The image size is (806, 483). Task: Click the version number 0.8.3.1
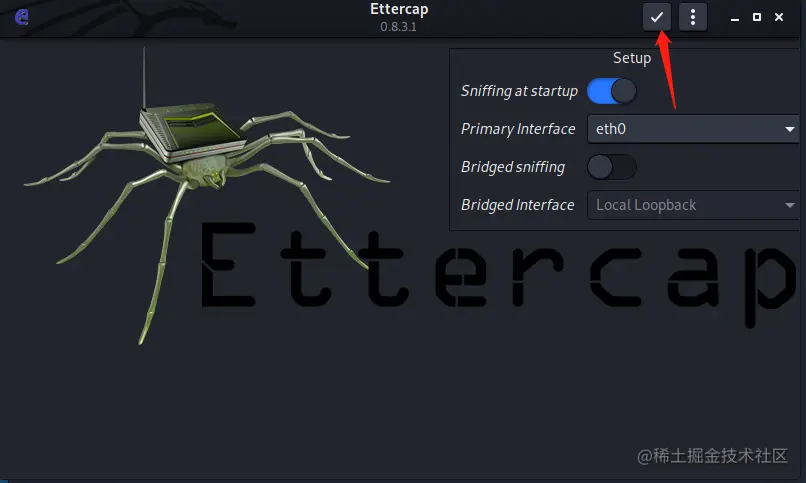(398, 27)
